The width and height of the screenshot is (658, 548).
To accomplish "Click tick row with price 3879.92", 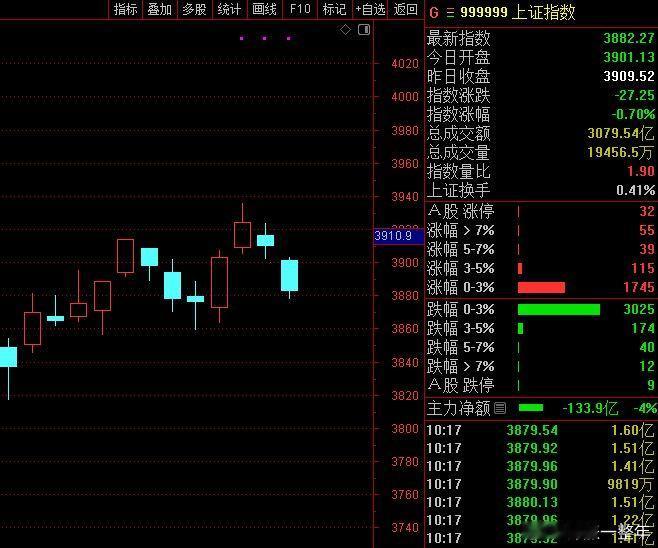I will [540, 448].
